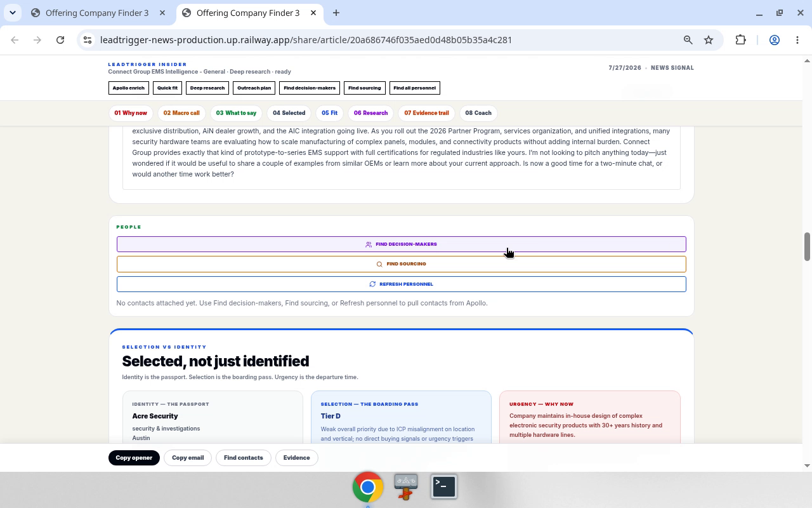Open the terminal from the taskbar
Image resolution: width=812 pixels, height=508 pixels.
(x=444, y=487)
